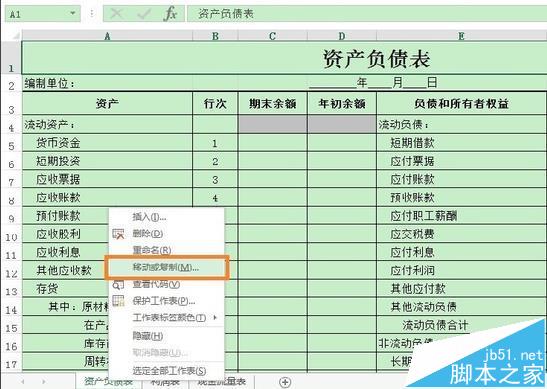Click the view code icon beside 查看代码

tap(118, 285)
